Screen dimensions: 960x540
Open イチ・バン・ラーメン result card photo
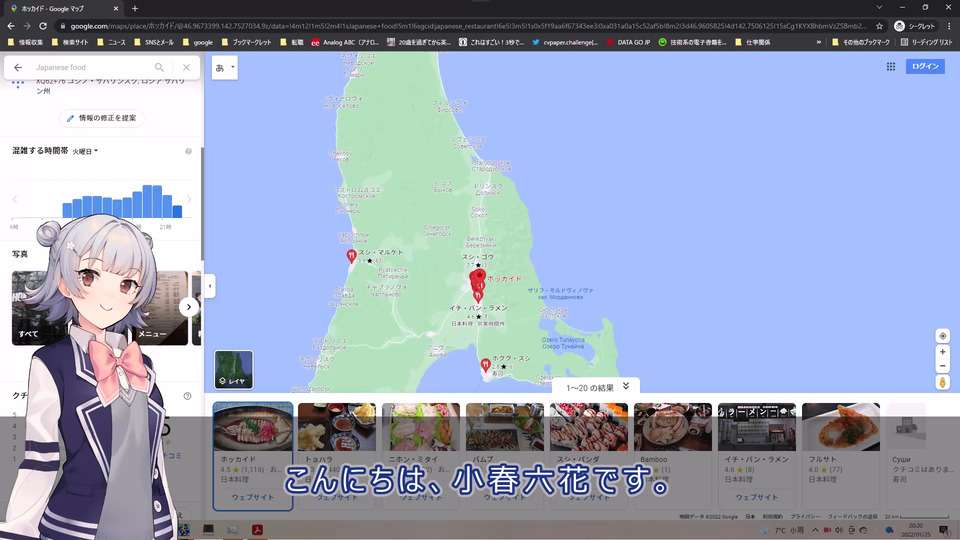756,427
